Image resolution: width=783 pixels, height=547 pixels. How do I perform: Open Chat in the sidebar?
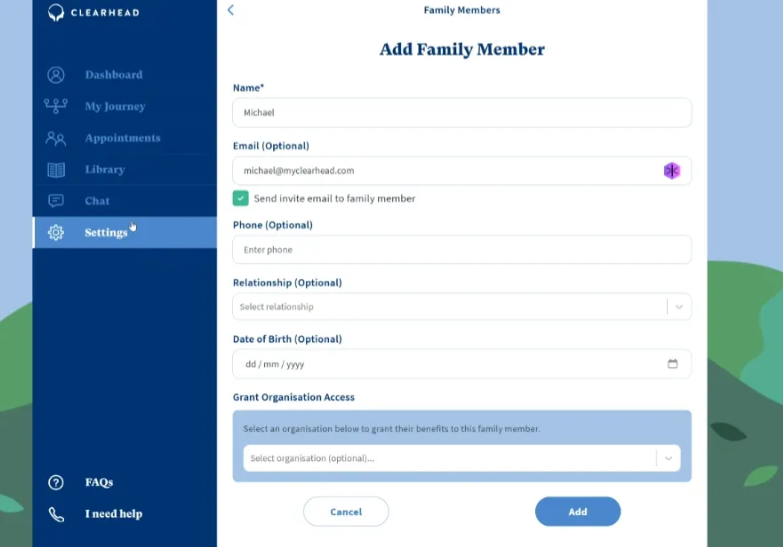[125, 201]
